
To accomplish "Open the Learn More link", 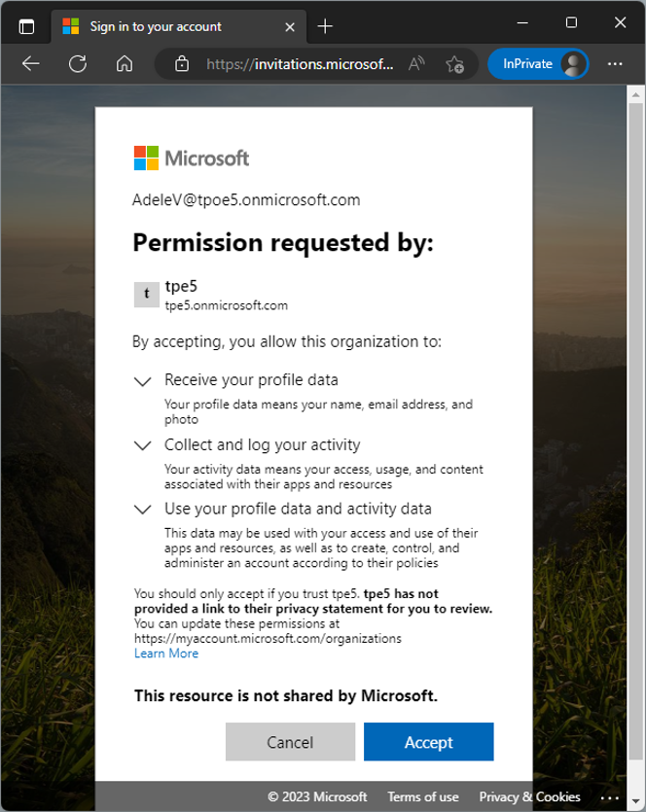I will (165, 653).
